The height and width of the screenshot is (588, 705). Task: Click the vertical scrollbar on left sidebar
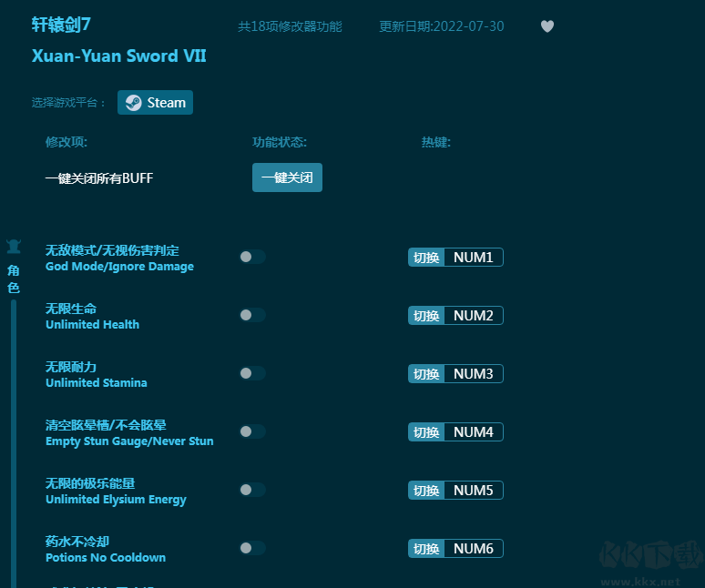[14, 437]
